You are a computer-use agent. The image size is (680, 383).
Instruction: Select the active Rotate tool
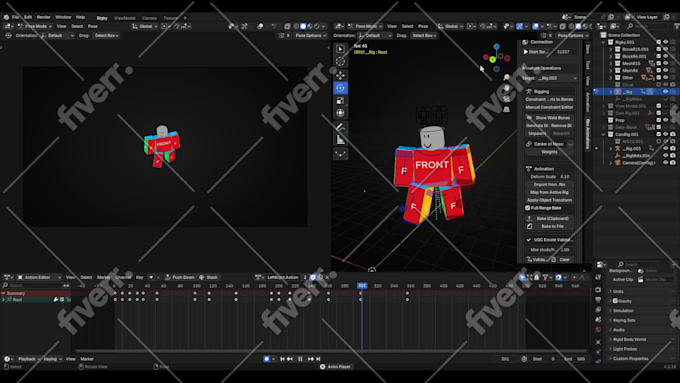340,88
